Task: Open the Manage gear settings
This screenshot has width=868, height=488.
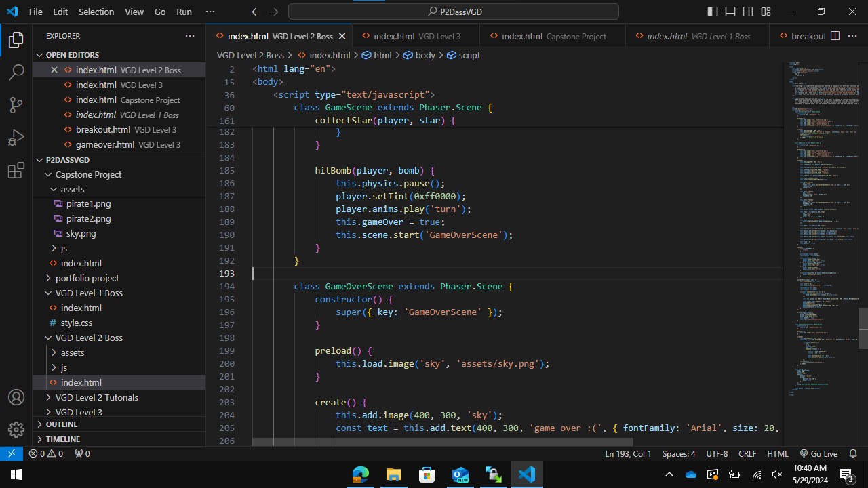Action: point(16,430)
